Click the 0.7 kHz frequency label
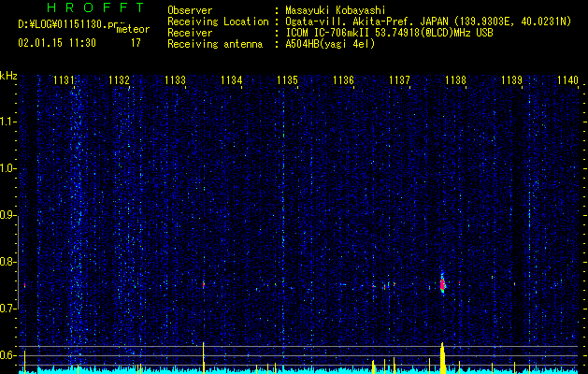This screenshot has height=374, width=588. click(7, 309)
